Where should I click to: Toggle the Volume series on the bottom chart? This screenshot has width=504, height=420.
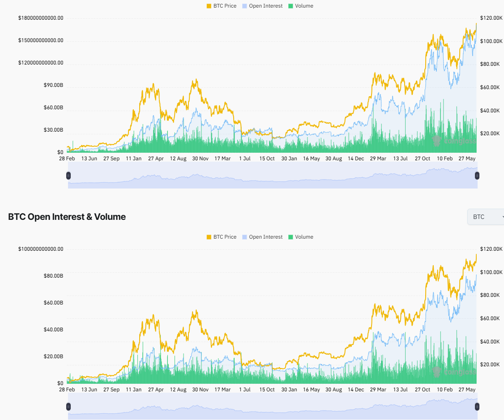[301, 237]
